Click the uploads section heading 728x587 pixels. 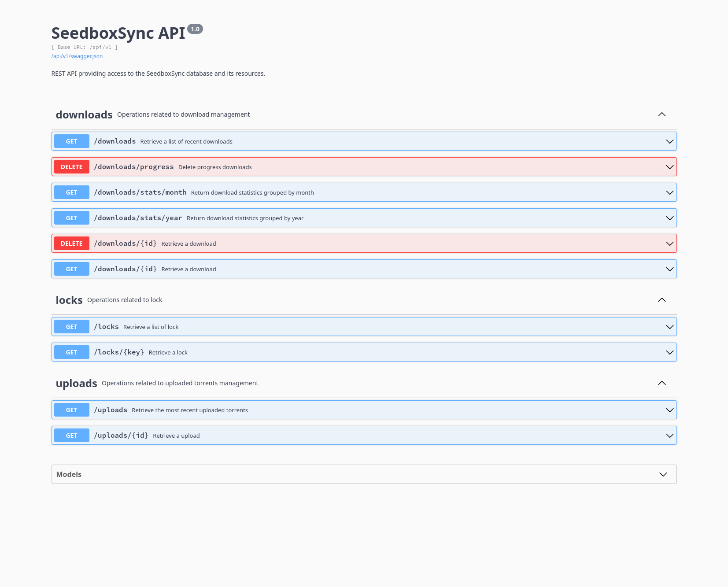(77, 383)
